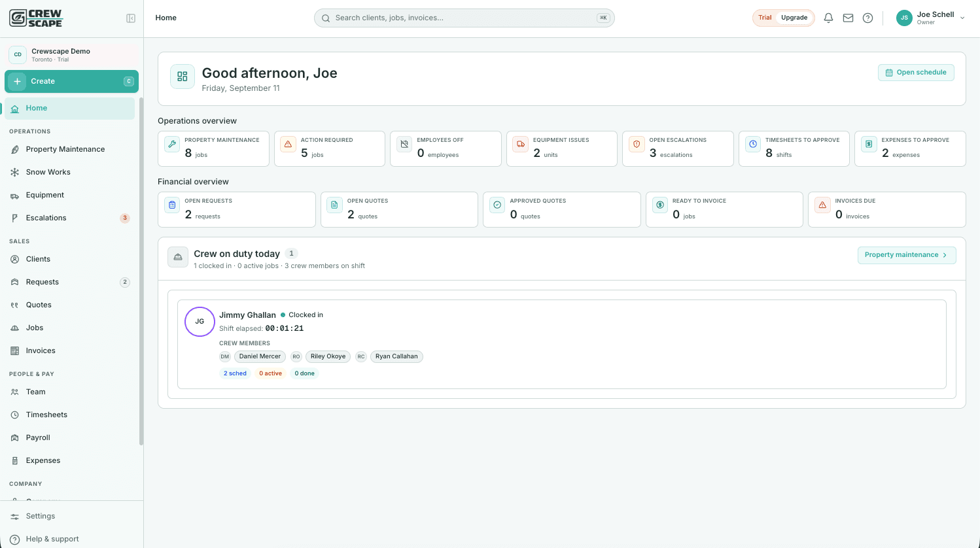This screenshot has height=548, width=980.
Task: Navigate to Clients page
Action: [69, 259]
